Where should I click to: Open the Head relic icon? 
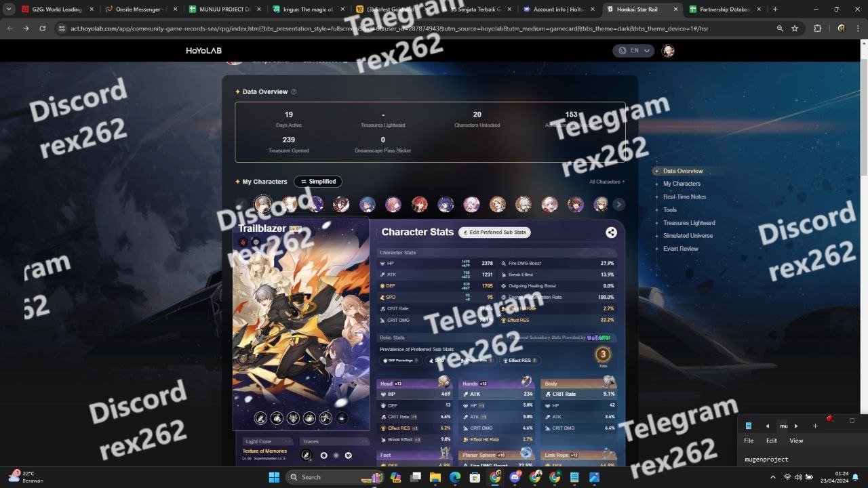[x=444, y=382]
